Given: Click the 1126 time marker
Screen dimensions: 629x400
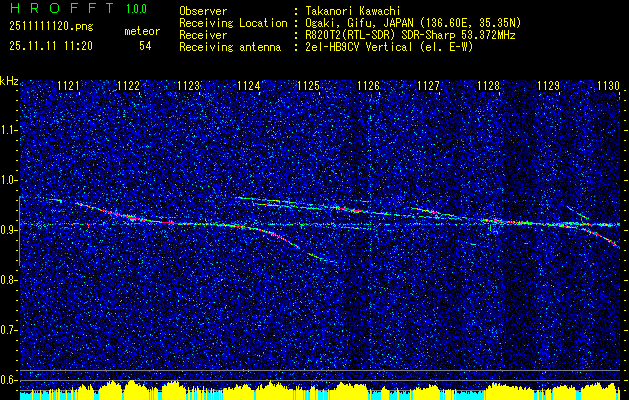Looking at the screenshot, I should click(x=368, y=85).
